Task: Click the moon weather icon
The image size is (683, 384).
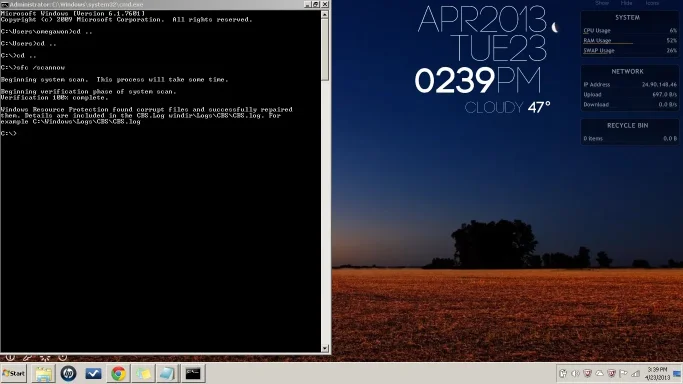Action: [x=555, y=28]
